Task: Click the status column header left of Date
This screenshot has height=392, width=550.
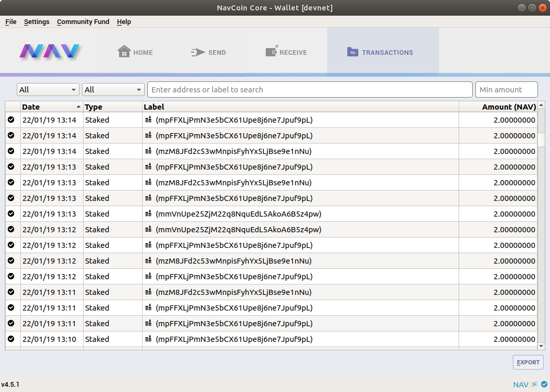Action: point(13,107)
